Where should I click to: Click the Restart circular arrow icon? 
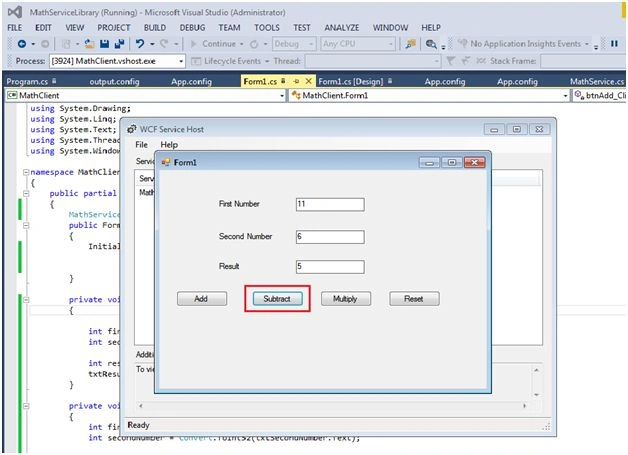254,44
